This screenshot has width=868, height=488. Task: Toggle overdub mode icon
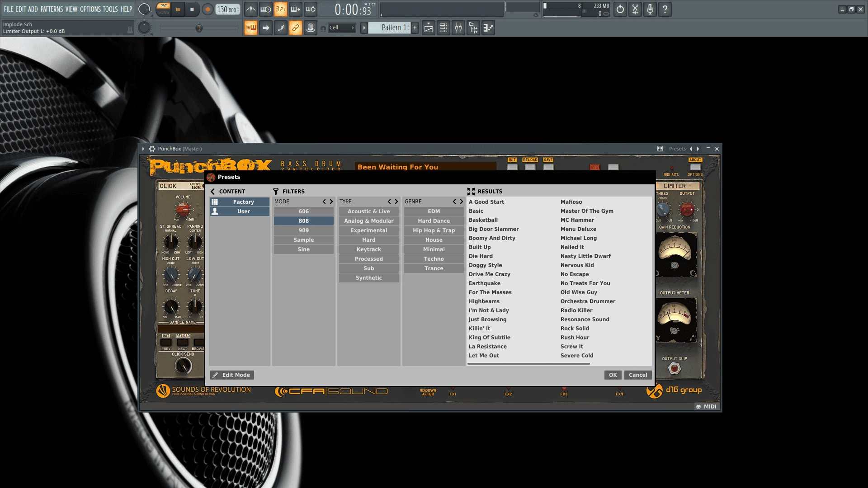pos(296,9)
